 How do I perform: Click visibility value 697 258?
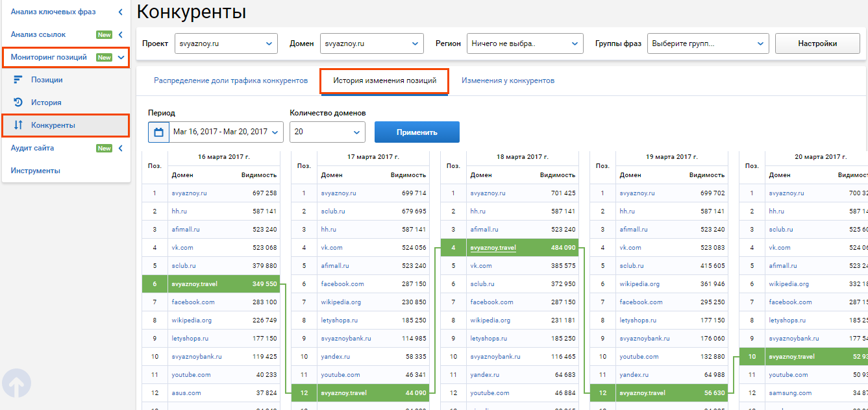(x=265, y=193)
